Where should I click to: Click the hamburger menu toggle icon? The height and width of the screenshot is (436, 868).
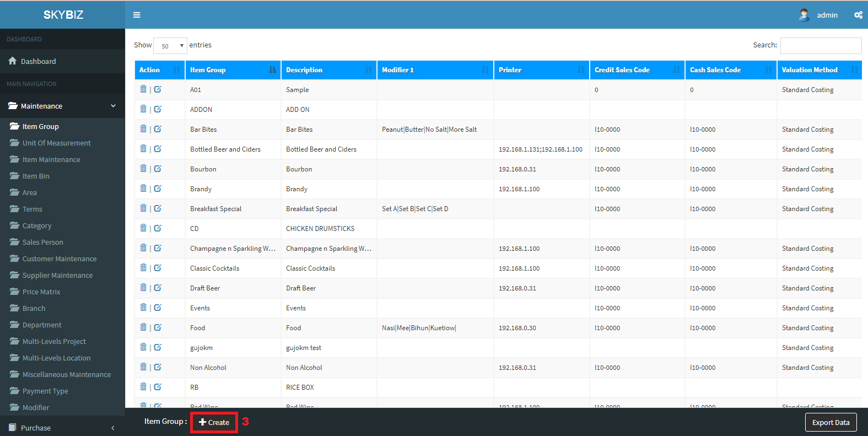[x=137, y=15]
